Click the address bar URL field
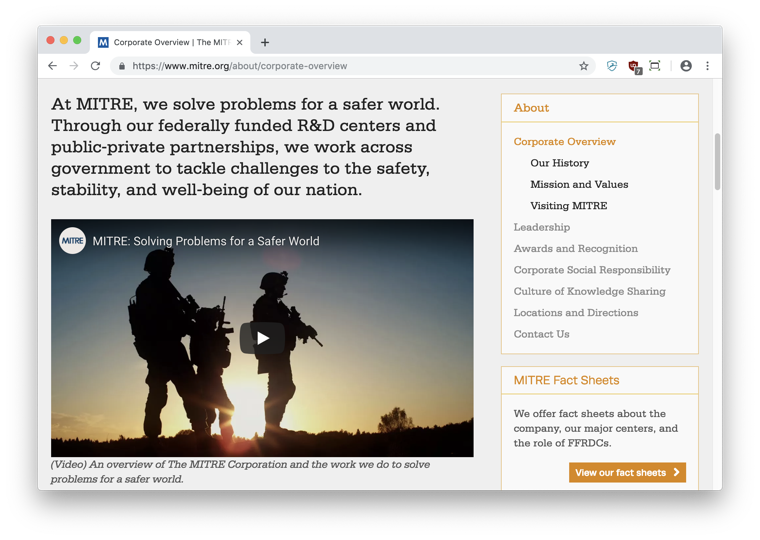760x540 pixels. coord(353,66)
